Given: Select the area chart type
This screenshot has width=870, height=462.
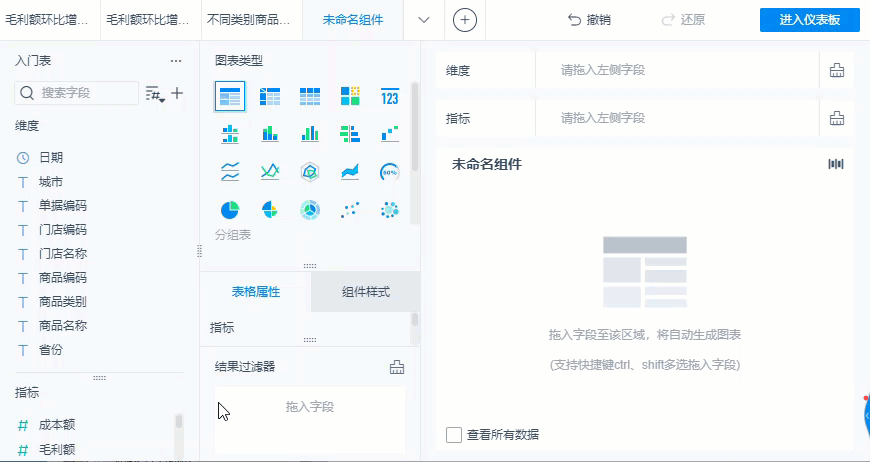Looking at the screenshot, I should click(350, 172).
